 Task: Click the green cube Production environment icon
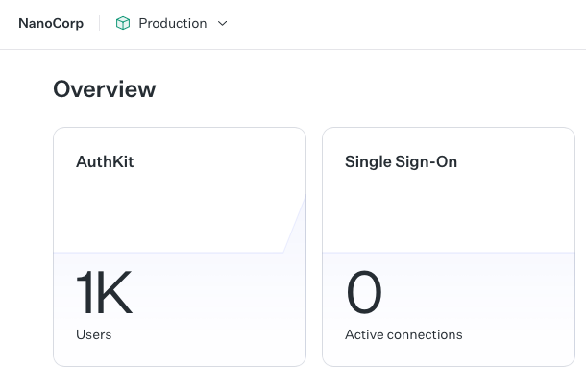click(x=123, y=24)
